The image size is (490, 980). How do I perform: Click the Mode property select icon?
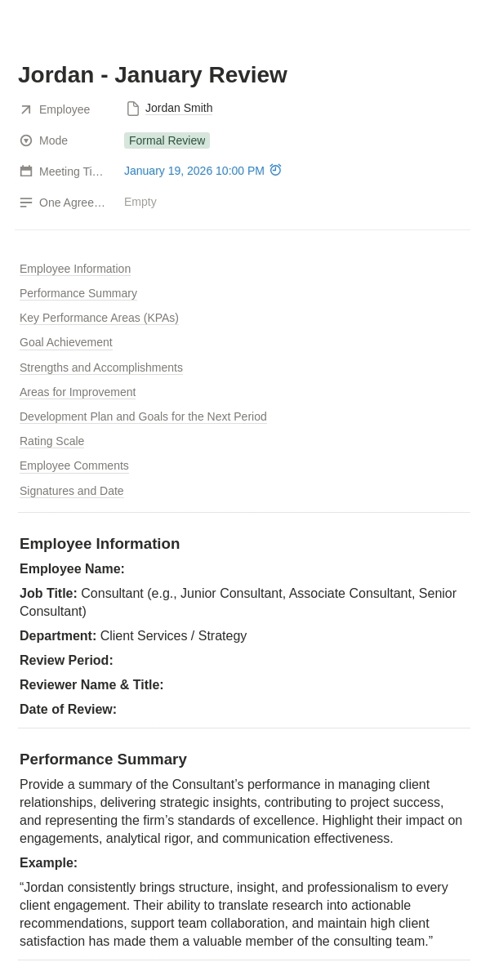point(26,140)
